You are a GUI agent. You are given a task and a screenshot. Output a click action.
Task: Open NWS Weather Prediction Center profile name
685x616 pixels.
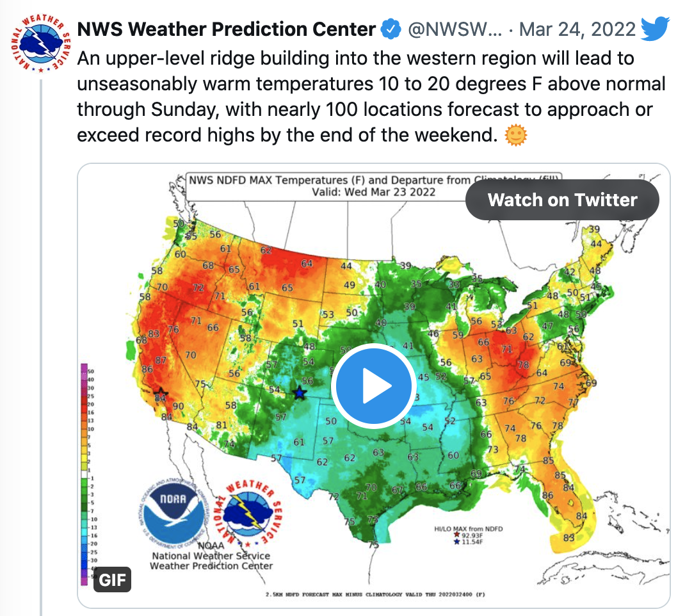(226, 29)
